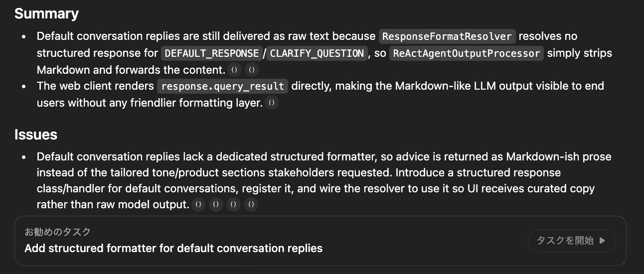Click the "The web client renders" bullet text
The width and height of the screenshot is (644, 274).
point(95,86)
